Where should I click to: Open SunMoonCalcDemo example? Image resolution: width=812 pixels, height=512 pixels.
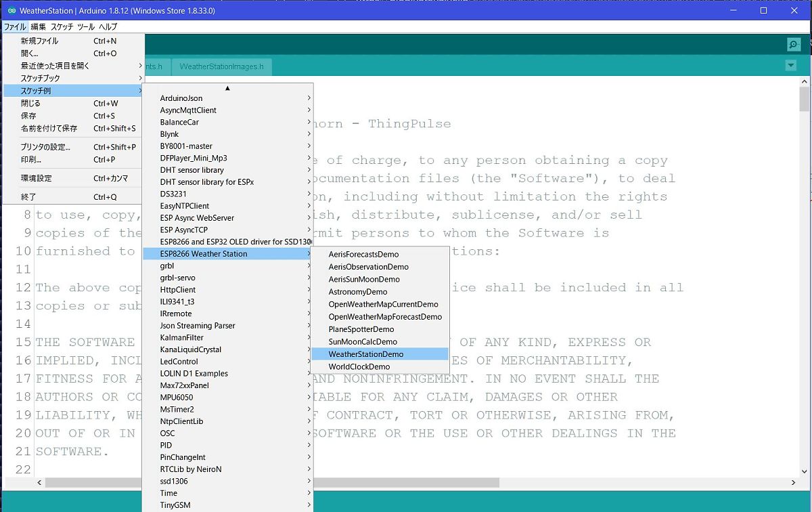[380, 341]
